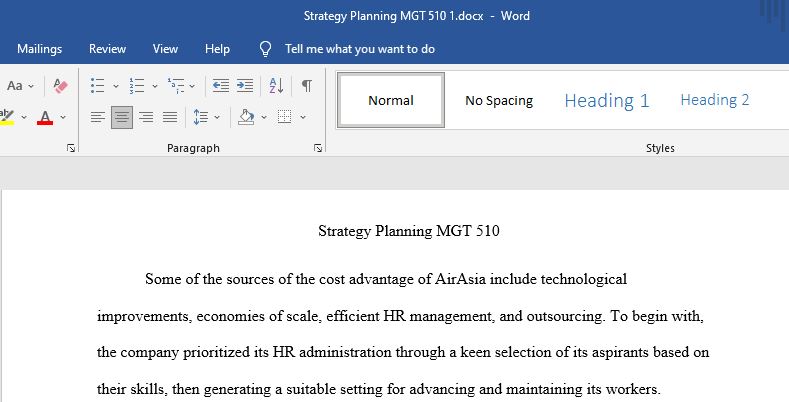This screenshot has height=402, width=789.
Task: Select Justify paragraph alignment
Action: coord(170,117)
